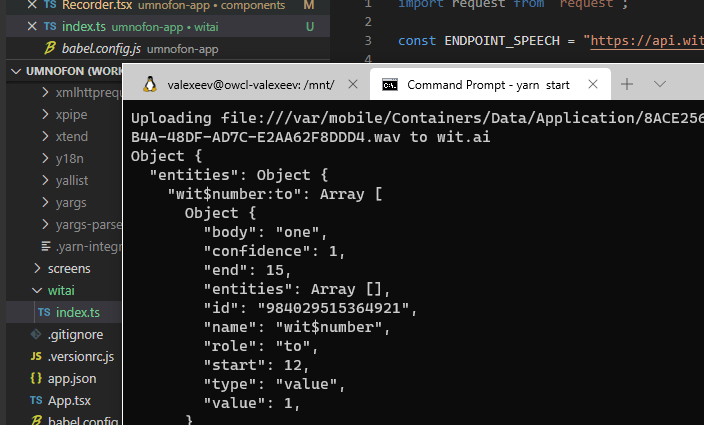Click the "body": "one" line in terminal

pyautogui.click(x=265, y=232)
